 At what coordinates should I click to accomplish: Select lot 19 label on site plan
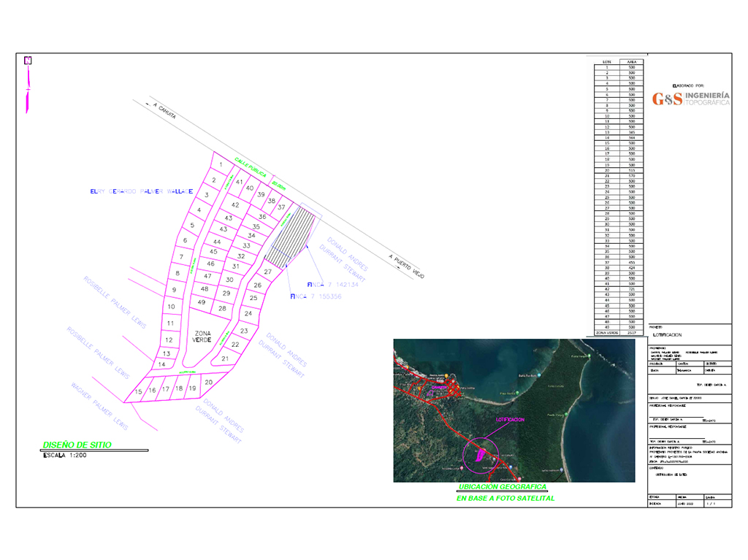(192, 388)
